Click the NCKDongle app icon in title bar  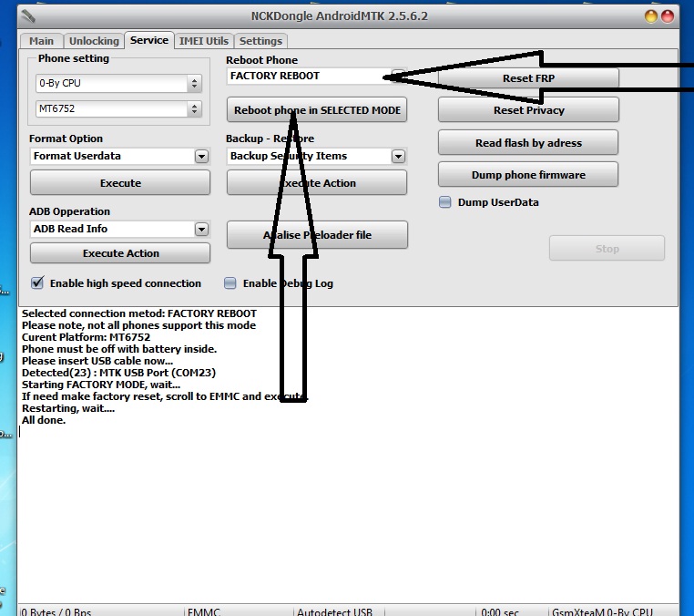point(28,16)
